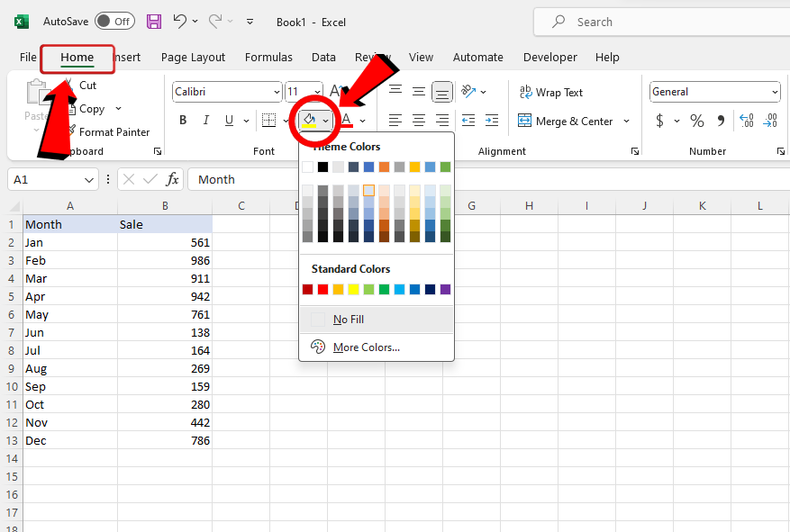
Task: Toggle the AutoSave switch
Action: [114, 21]
